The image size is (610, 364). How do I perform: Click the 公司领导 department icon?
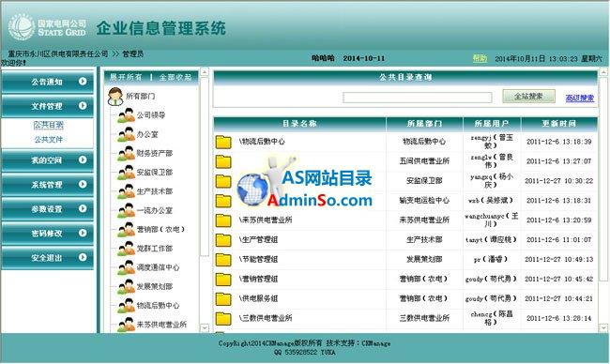click(126, 115)
